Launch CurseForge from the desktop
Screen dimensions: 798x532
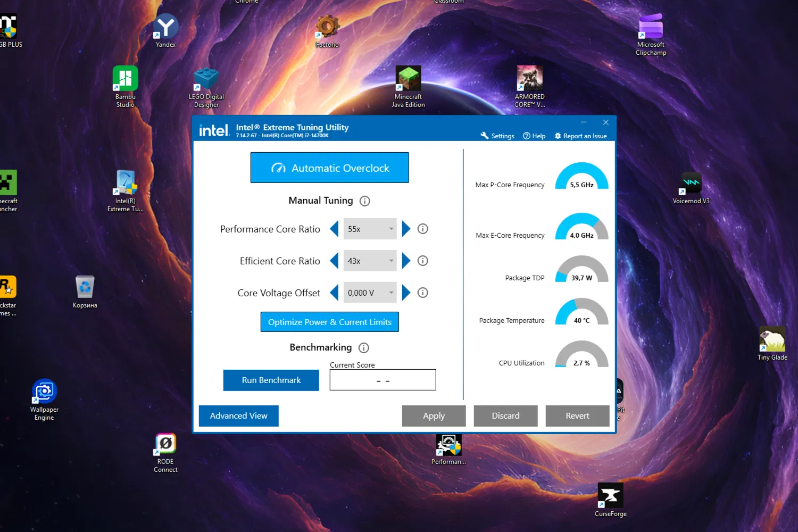(x=610, y=500)
